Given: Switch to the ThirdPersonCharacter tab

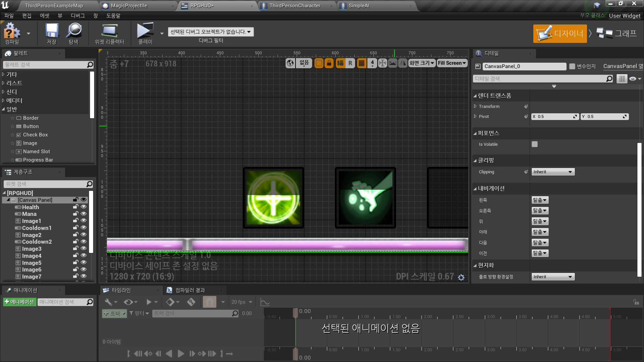Looking at the screenshot, I should (295, 6).
